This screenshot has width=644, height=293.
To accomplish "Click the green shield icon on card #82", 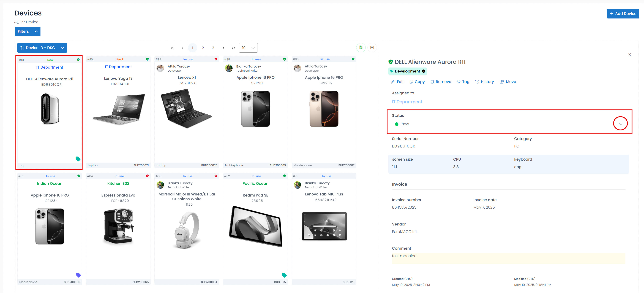I will (284, 176).
